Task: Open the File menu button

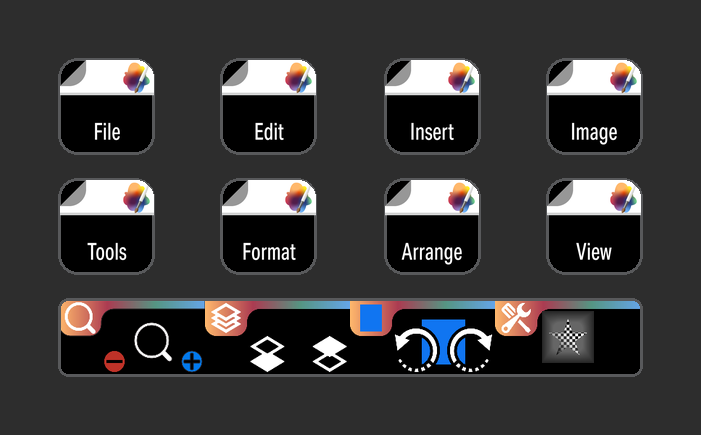Action: (x=106, y=106)
